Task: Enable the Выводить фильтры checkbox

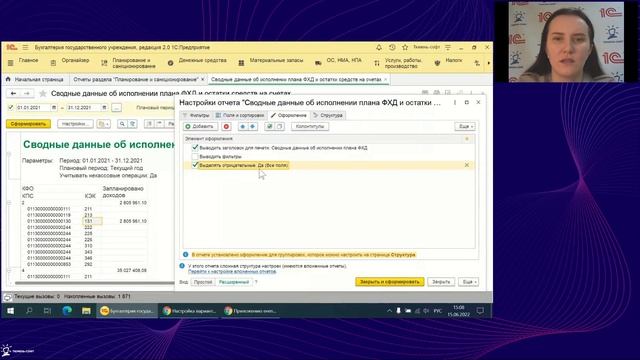Action: pos(195,156)
